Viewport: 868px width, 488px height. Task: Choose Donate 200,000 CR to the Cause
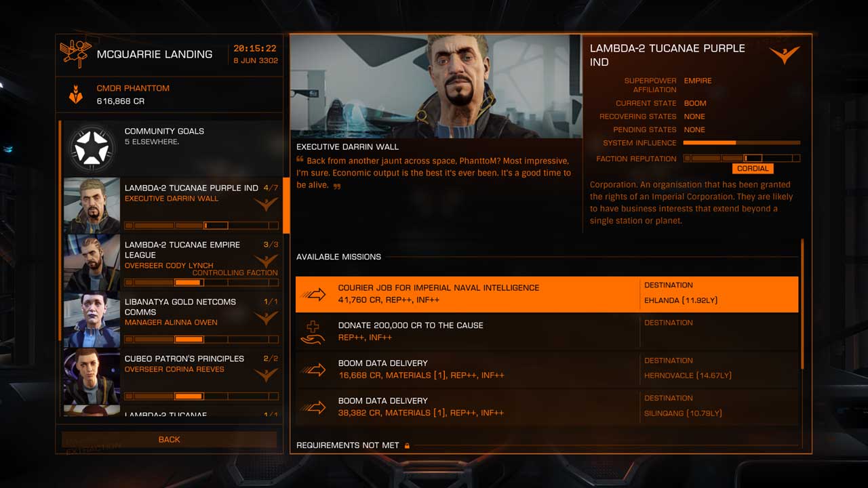click(475, 331)
